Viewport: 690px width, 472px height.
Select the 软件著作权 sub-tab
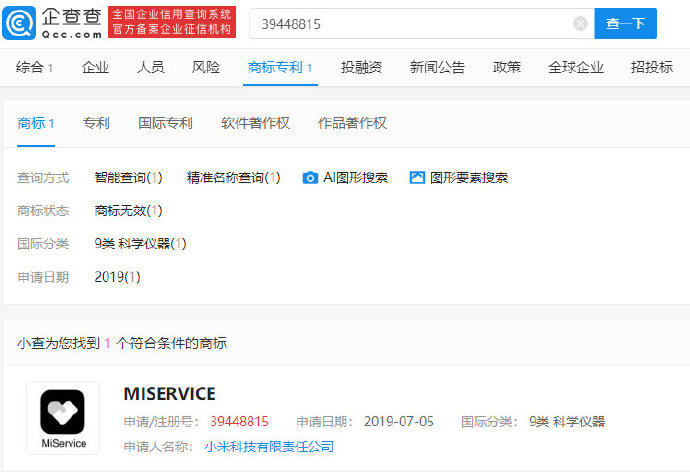click(x=255, y=123)
